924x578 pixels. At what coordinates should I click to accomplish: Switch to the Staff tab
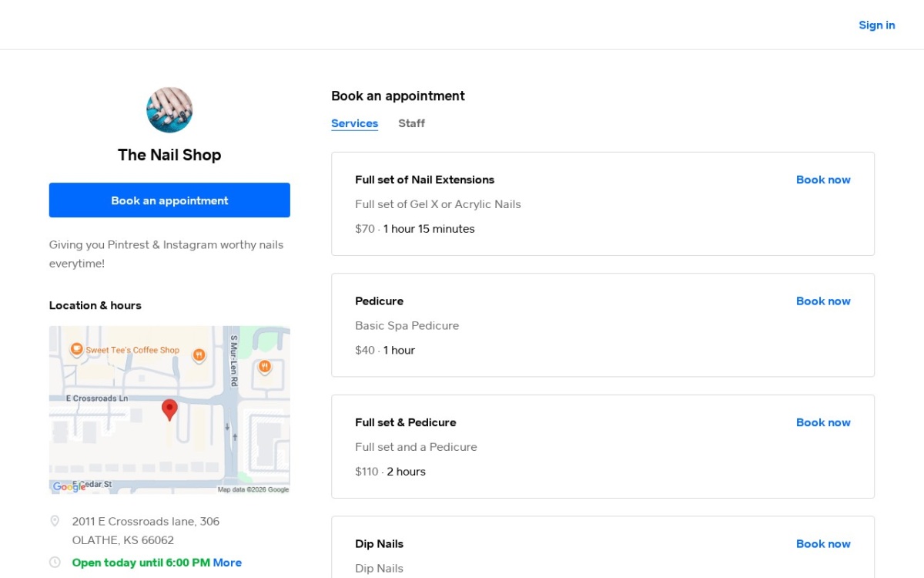[411, 123]
